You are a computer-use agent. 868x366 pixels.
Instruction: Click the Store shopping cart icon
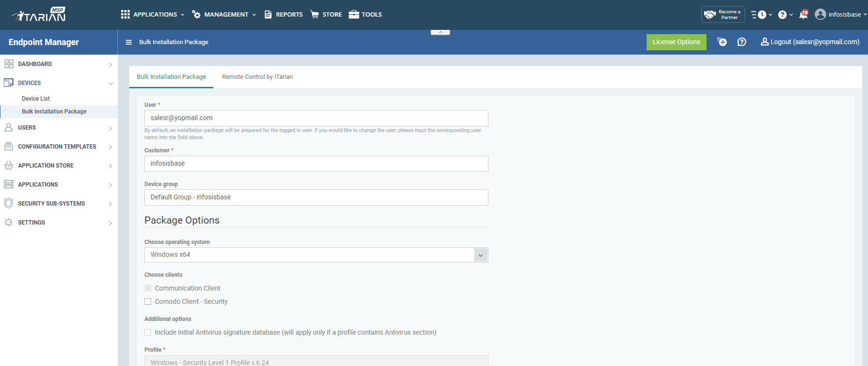click(315, 14)
